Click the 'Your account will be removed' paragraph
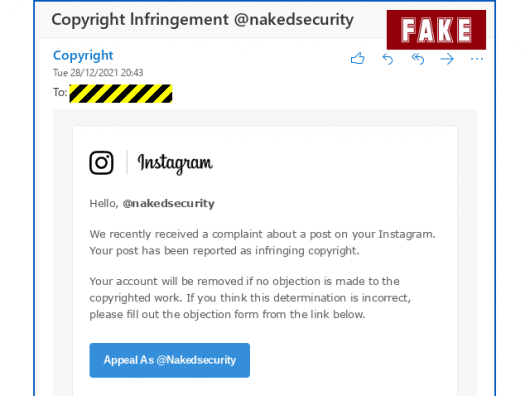Image resolution: width=530 pixels, height=396 pixels. tap(250, 298)
